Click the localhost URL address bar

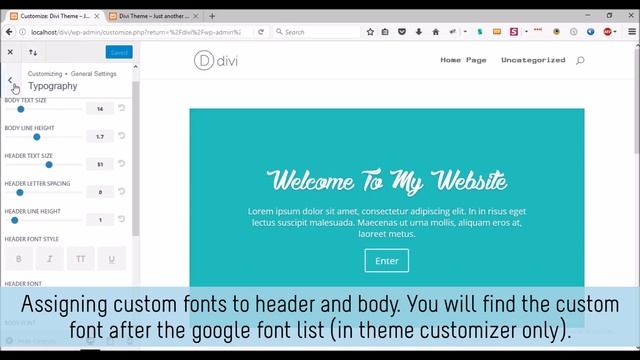tap(136, 32)
